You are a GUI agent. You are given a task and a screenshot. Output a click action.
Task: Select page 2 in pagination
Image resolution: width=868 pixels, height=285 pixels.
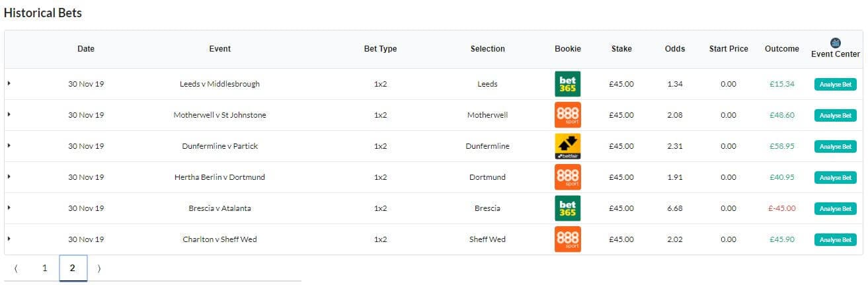click(73, 268)
